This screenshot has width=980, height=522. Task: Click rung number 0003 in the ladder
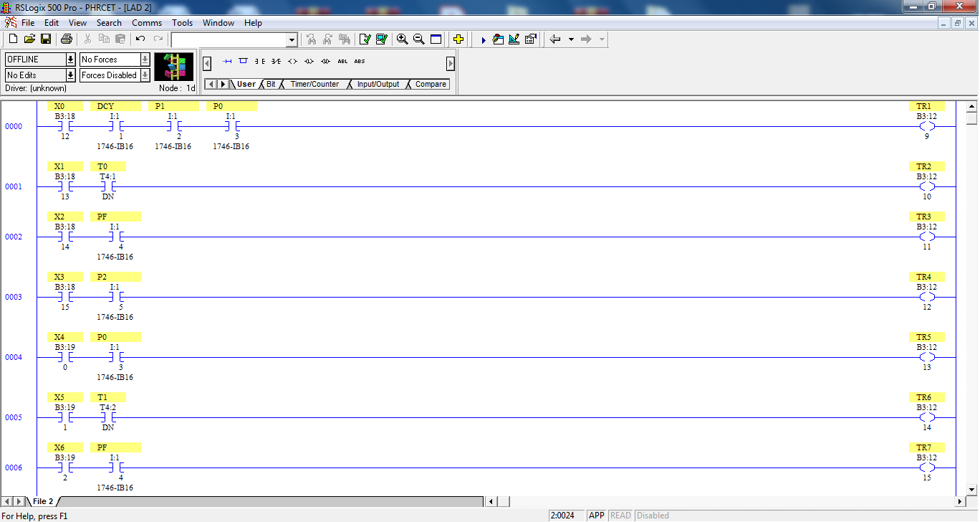14,297
